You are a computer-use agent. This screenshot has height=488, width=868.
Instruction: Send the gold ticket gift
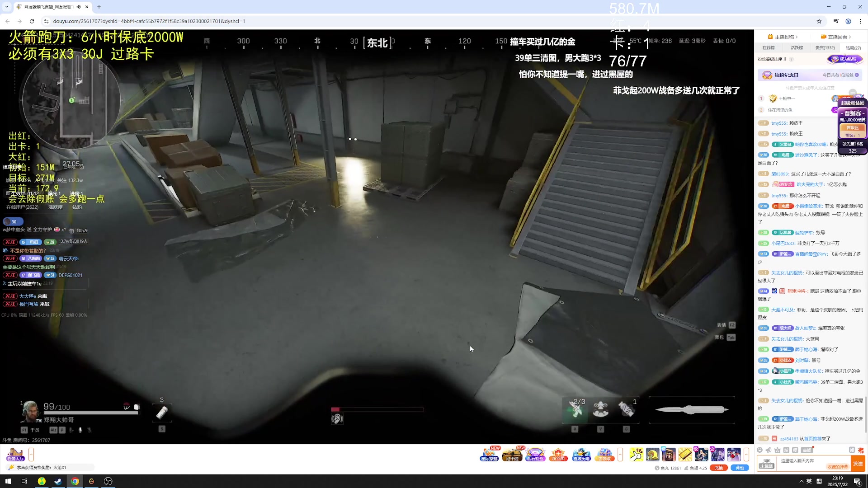point(685,454)
